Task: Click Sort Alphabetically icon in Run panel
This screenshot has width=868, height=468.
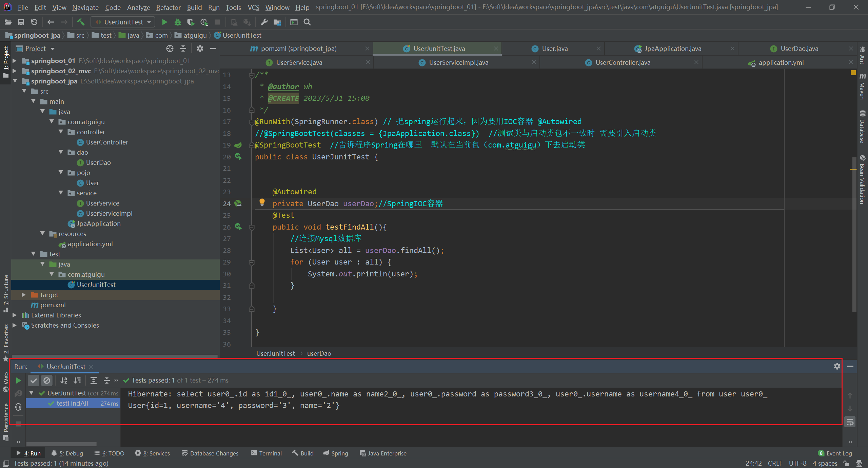Action: [x=64, y=381]
